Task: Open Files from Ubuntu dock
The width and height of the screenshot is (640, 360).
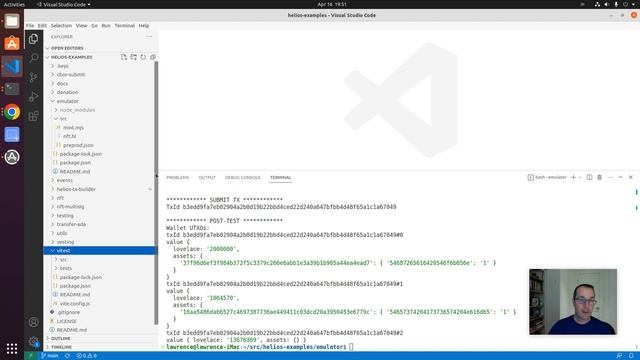Action: pos(12,21)
